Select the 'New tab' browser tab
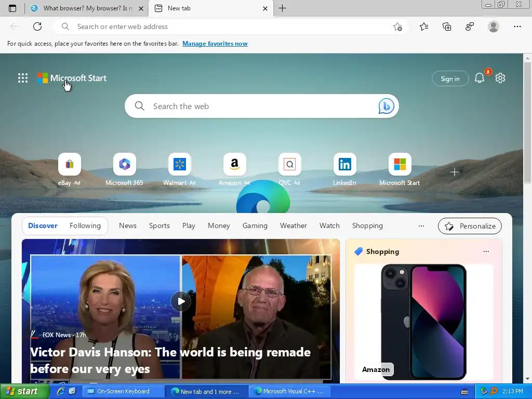Viewport: 532px width, 399px height. [x=211, y=8]
